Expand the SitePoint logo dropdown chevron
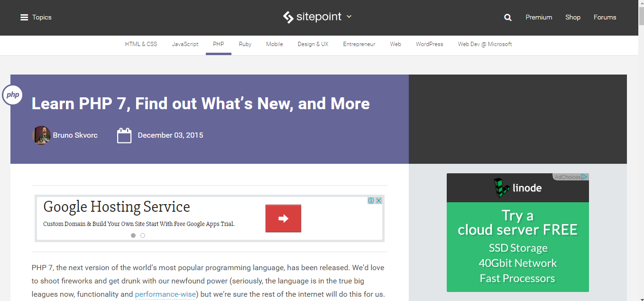The height and width of the screenshot is (301, 644). [349, 17]
